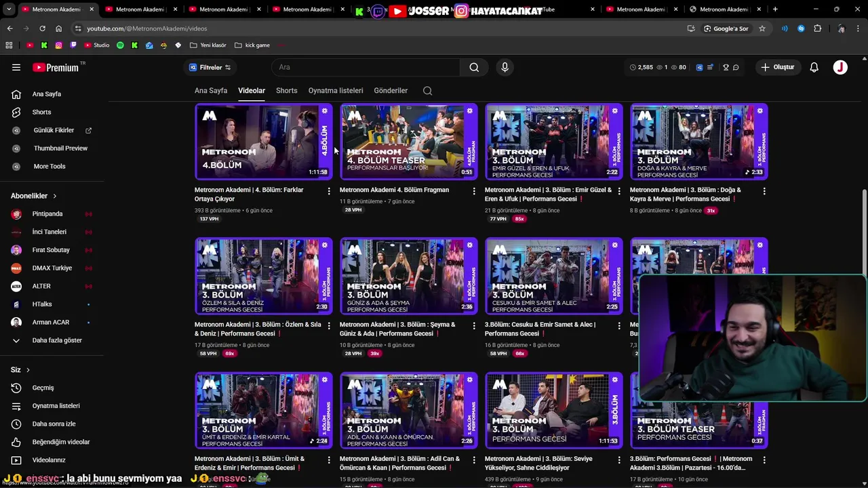Click the magnifier search button
The image size is (868, 488).
pyautogui.click(x=474, y=67)
